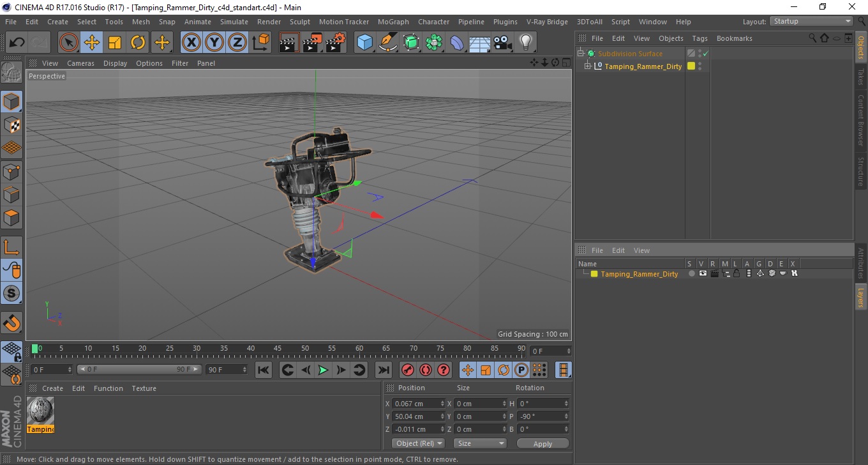Activate the Move tool in top toolbar
Viewport: 868px width, 465px height.
(x=92, y=43)
